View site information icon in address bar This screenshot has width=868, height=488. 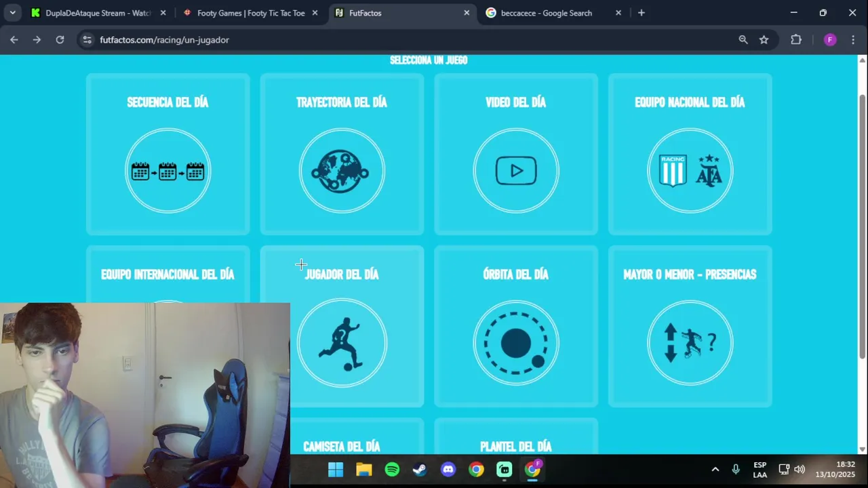coord(87,40)
